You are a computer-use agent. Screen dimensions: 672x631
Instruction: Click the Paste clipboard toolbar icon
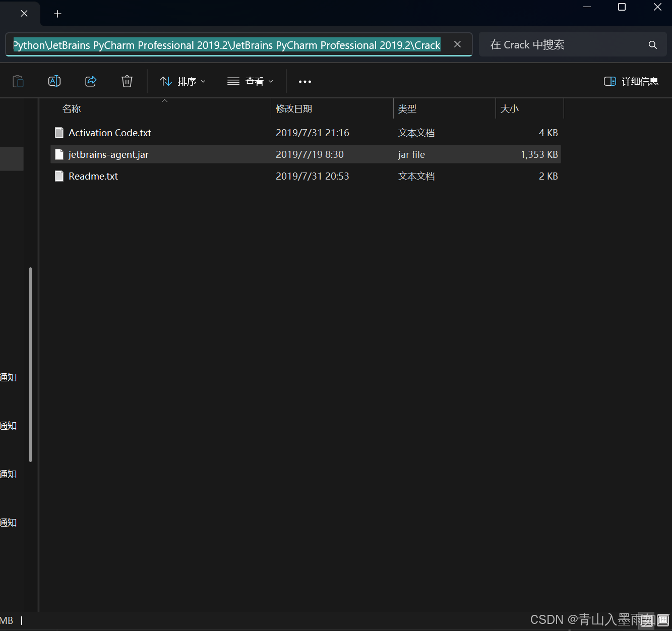(x=18, y=81)
